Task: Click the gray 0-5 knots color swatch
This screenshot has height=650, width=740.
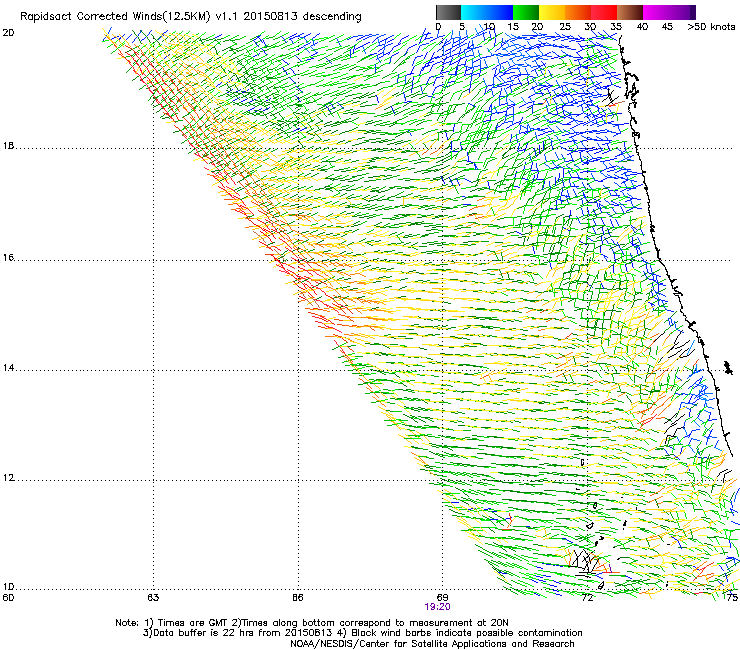Action: (x=448, y=12)
